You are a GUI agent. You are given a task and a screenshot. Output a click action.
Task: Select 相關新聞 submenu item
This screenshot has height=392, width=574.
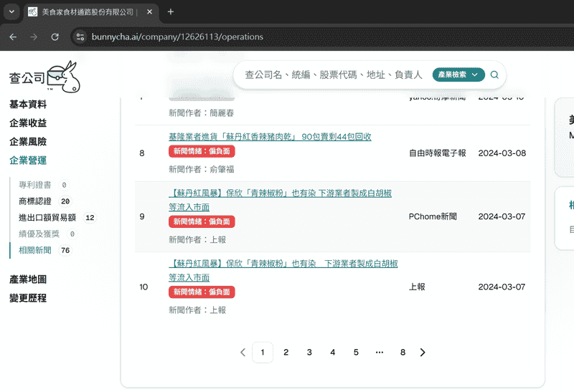[35, 251]
